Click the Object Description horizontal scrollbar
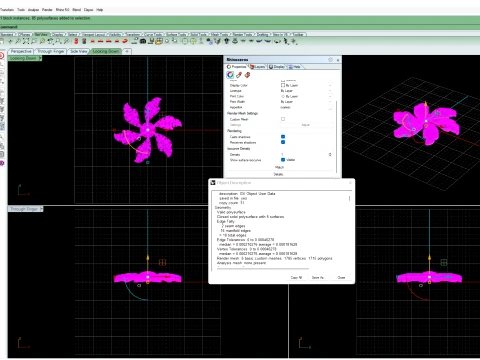This screenshot has height=360, width=480. tap(263, 268)
